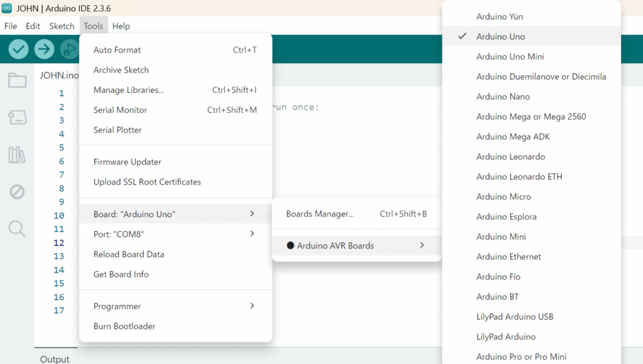The height and width of the screenshot is (364, 643).
Task: Switch to the JOHN.ino editor tab
Action: (x=59, y=75)
